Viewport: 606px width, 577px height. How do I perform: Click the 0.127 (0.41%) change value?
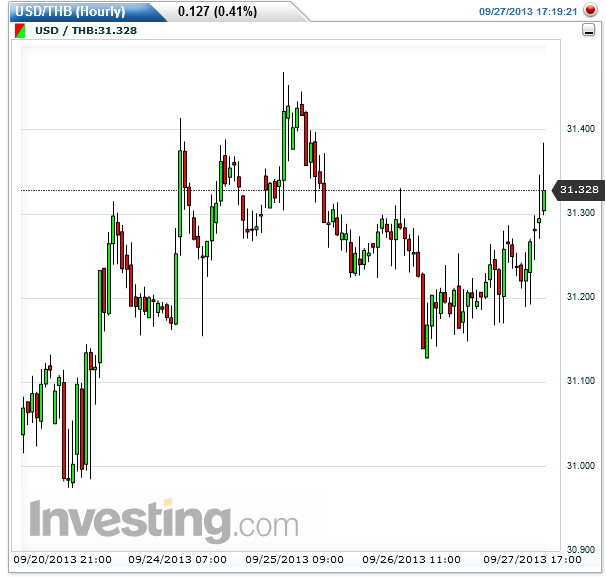[217, 12]
